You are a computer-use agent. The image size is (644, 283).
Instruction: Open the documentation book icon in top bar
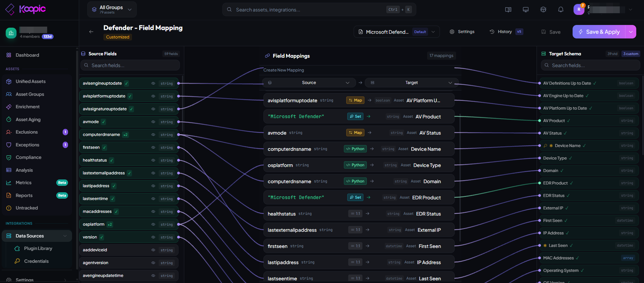pos(508,9)
